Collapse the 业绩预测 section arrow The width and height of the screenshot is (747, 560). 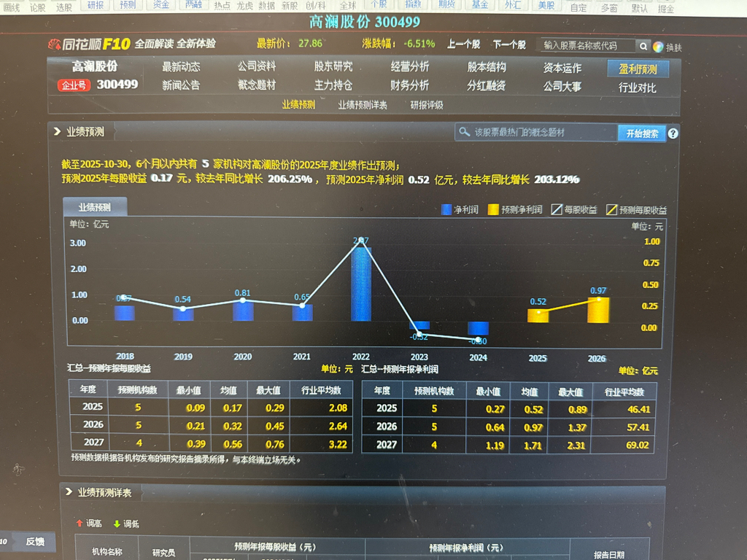[57, 131]
